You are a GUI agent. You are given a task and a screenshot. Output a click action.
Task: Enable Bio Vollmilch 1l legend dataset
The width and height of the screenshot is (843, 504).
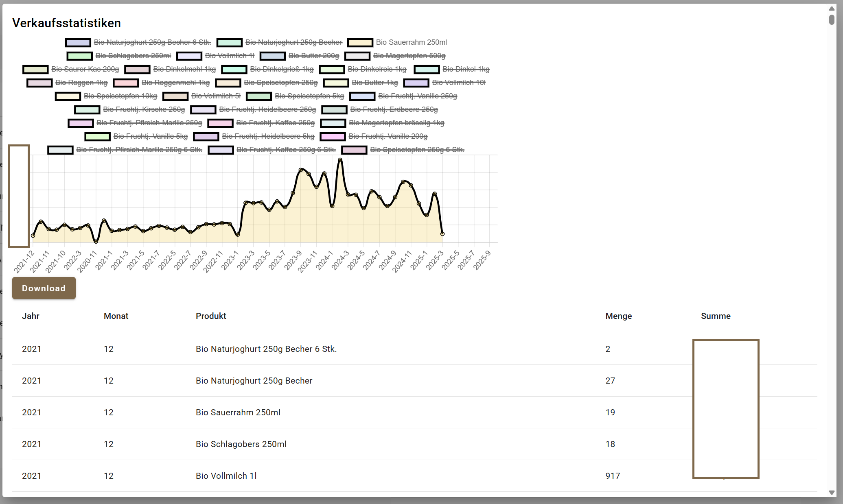coord(230,56)
